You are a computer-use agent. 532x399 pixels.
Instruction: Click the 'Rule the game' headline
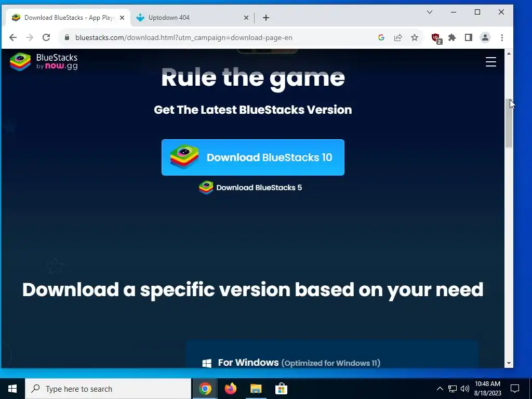pos(253,78)
